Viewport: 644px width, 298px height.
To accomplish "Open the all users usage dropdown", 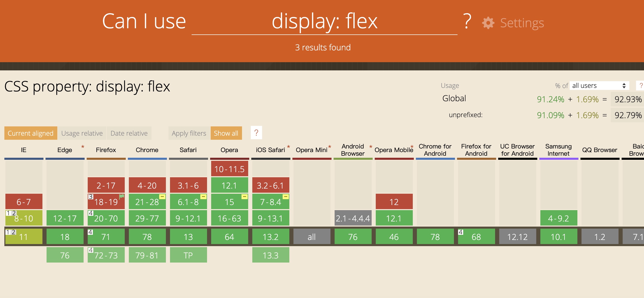I will point(599,86).
